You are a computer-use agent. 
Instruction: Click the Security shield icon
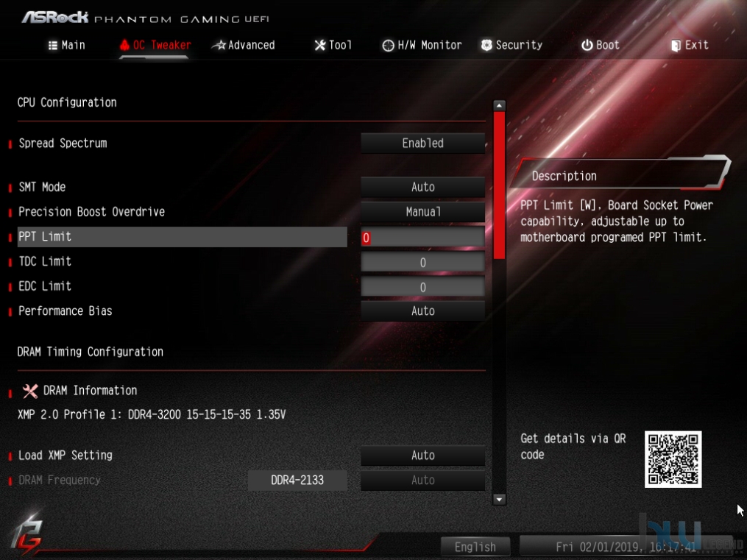486,45
